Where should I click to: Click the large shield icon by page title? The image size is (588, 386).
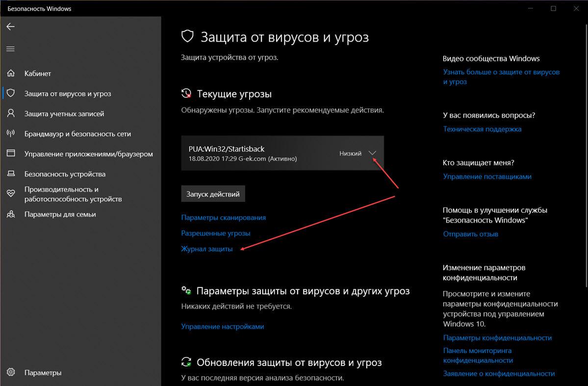187,36
